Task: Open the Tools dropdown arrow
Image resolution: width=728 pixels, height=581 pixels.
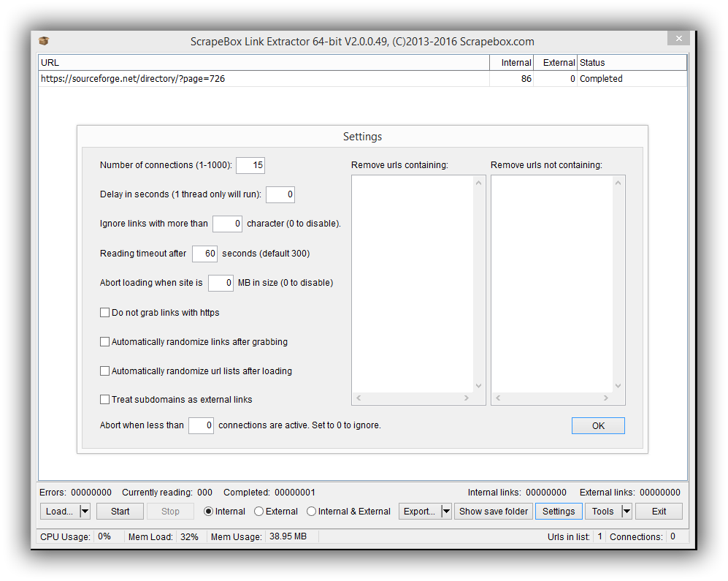Action: [627, 512]
